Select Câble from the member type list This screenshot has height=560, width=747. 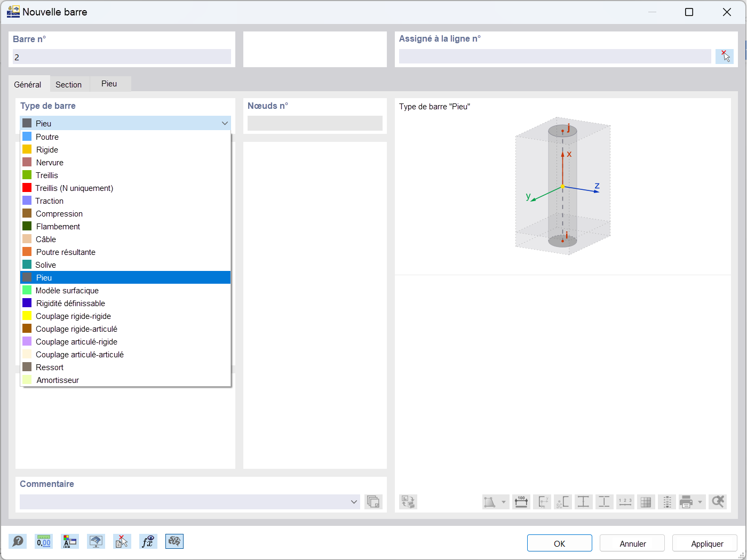coord(46,239)
